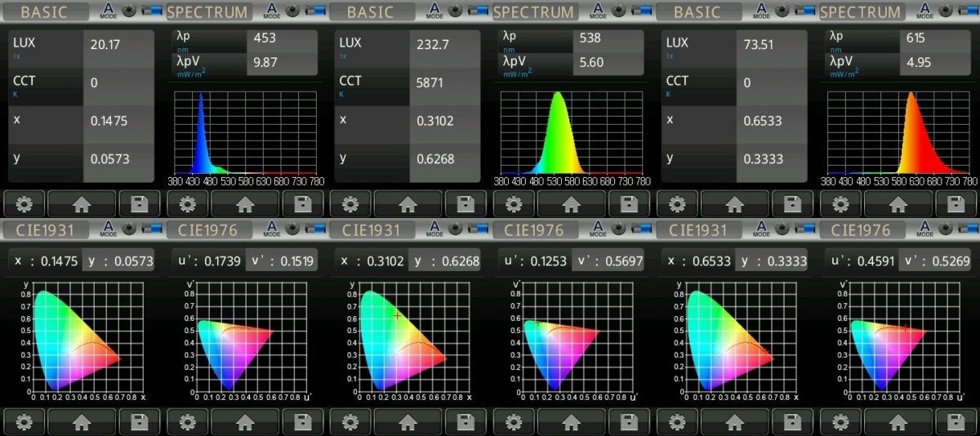The image size is (980, 436).
Task: Click x value 0.6533 in BASIC panel
Action: point(764,121)
